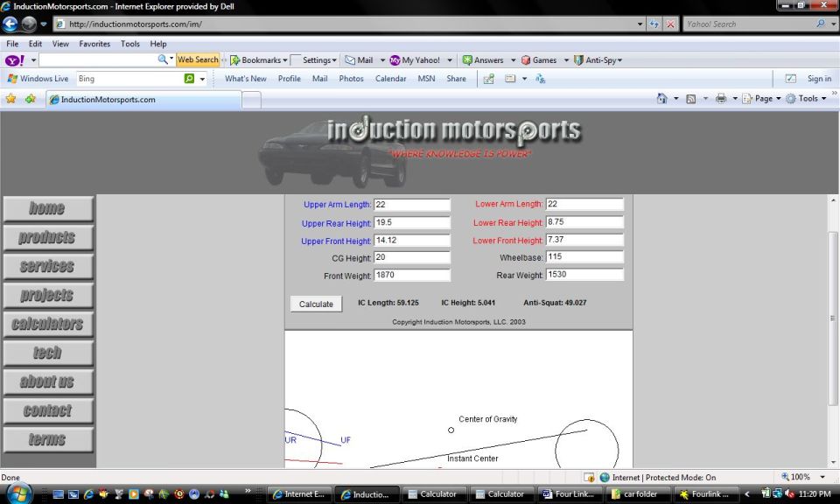This screenshot has width=840, height=504.
Task: Click the Sign in link
Action: (x=819, y=79)
